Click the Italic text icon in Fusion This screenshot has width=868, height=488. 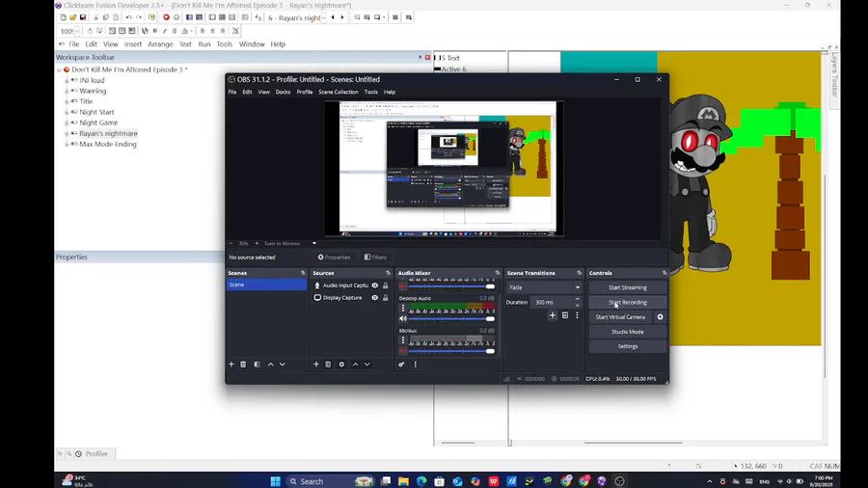coord(164,31)
